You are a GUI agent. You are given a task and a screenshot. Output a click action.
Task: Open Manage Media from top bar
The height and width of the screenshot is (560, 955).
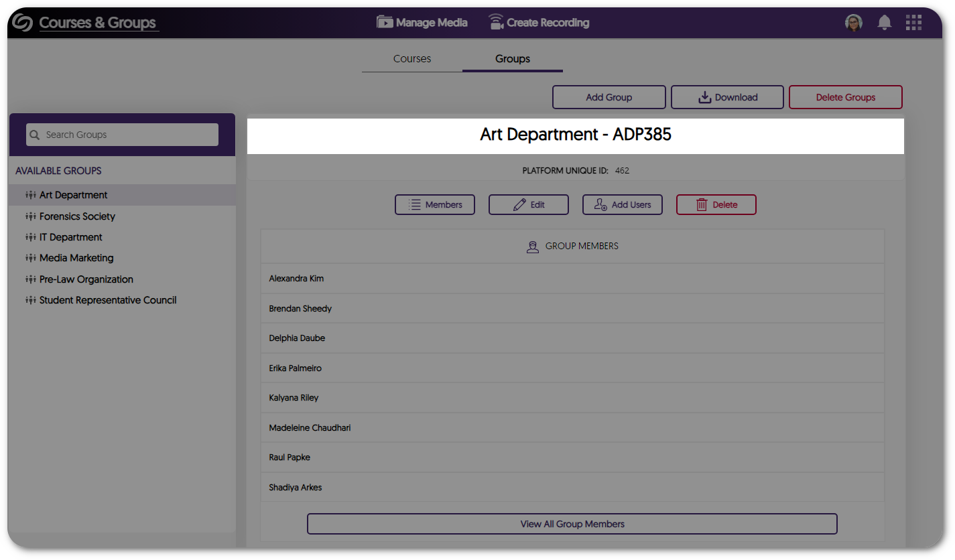422,23
